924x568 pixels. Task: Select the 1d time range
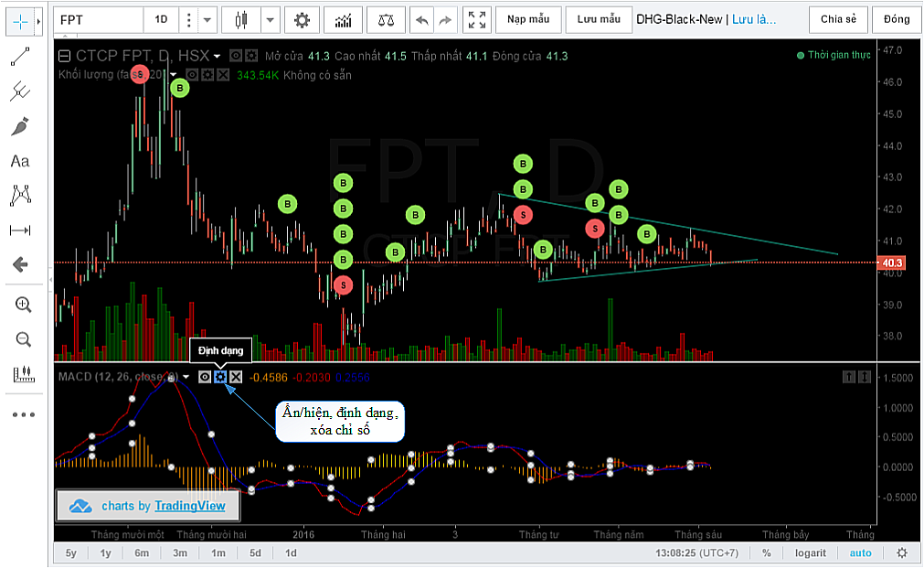[292, 552]
